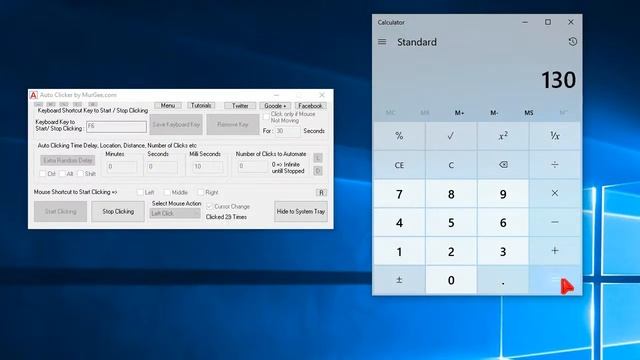Toggle the Alt modifier checkbox
The image size is (640, 360).
coord(62,173)
